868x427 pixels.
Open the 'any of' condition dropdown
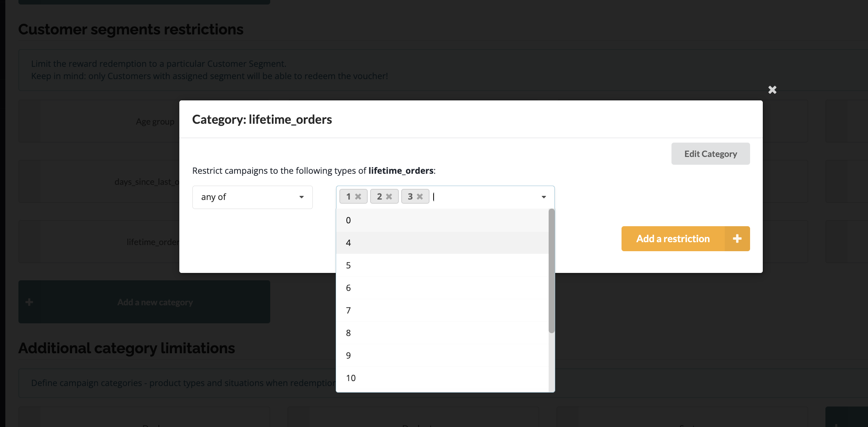pos(253,197)
